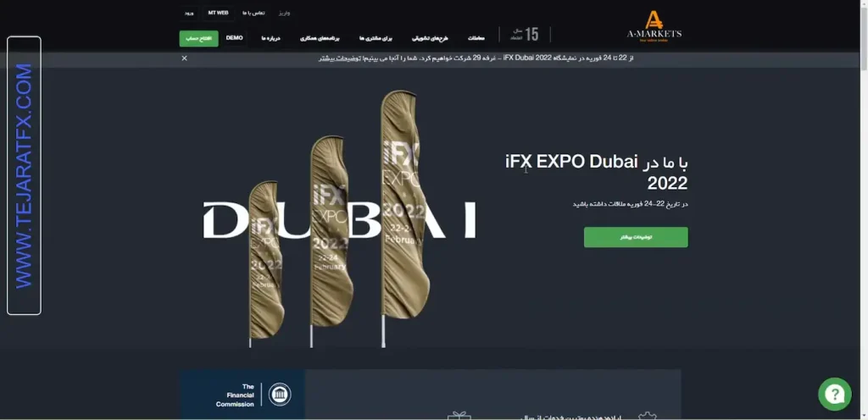Image resolution: width=868 pixels, height=420 pixels.
Task: Click the Dubai flags banner image
Action: click(339, 220)
